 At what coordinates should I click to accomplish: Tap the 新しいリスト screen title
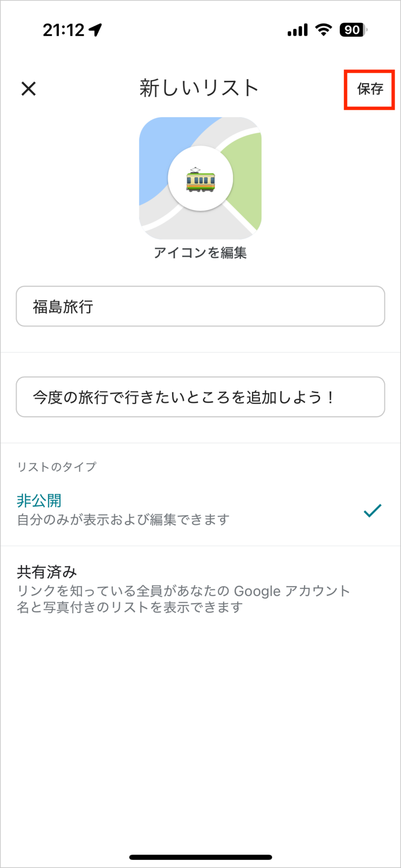tap(199, 88)
